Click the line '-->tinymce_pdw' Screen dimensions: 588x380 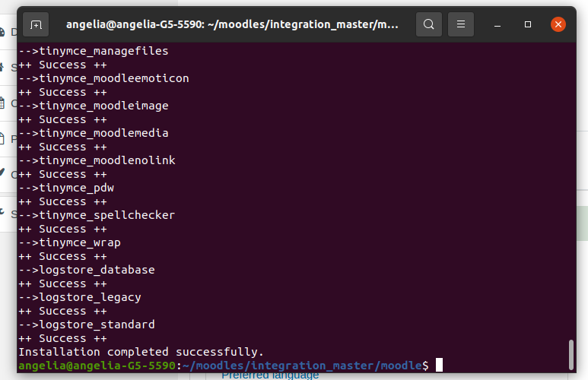coord(66,188)
